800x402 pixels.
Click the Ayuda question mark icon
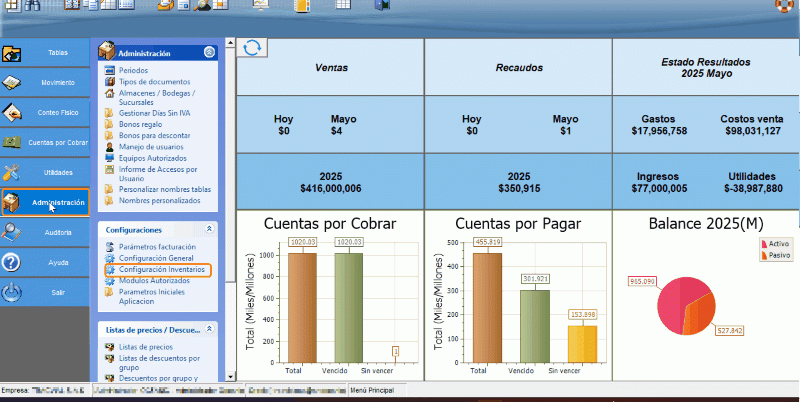click(13, 262)
